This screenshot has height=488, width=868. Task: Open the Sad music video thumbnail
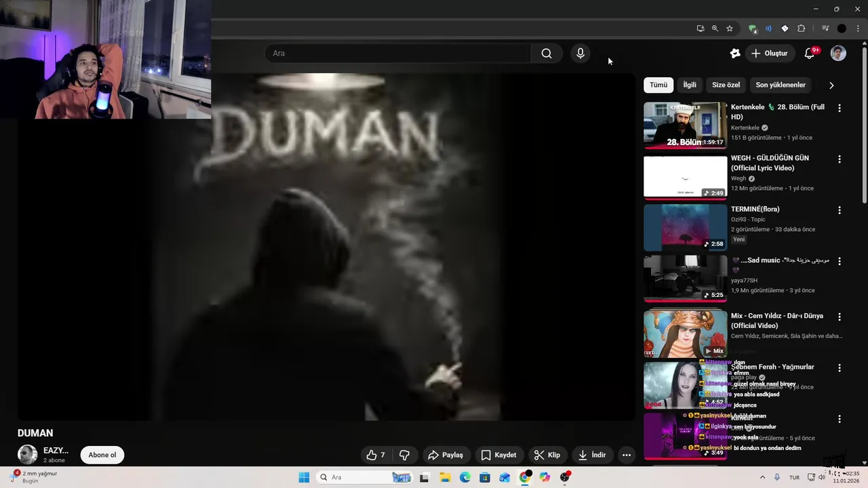point(685,279)
